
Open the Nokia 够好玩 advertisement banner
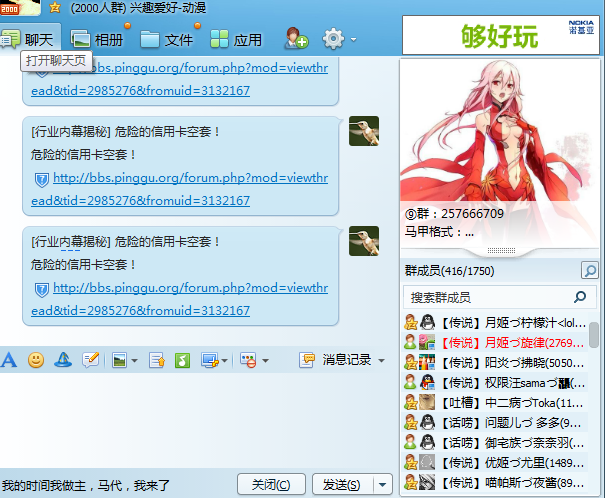coord(500,35)
